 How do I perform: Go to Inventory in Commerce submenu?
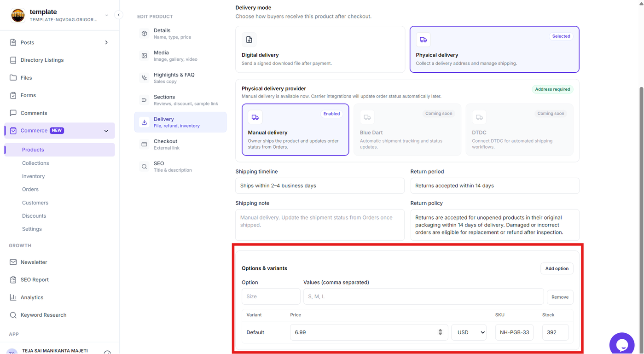click(33, 176)
